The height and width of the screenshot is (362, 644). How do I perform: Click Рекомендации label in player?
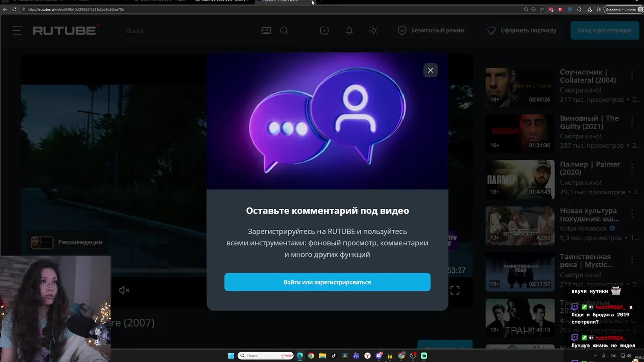(x=80, y=242)
